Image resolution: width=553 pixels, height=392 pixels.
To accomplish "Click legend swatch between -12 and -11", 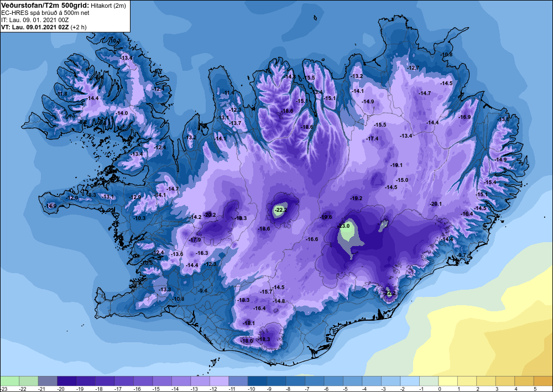I will [219, 381].
